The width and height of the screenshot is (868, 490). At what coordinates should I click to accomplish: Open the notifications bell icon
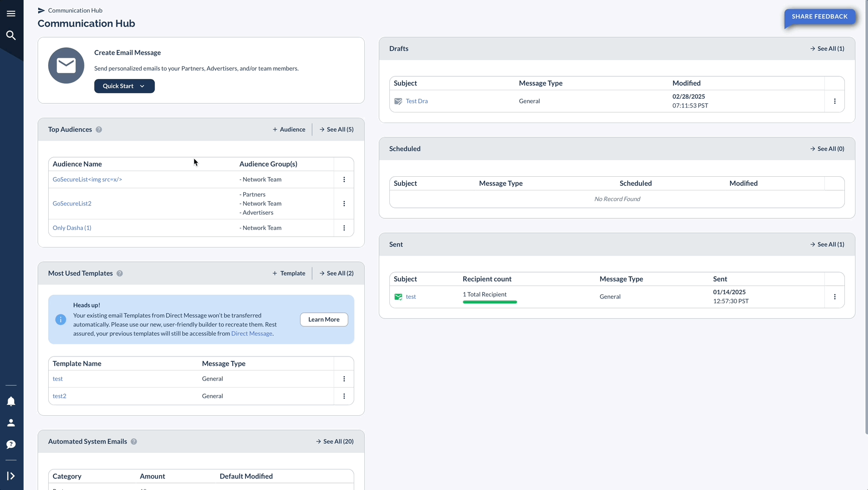pyautogui.click(x=11, y=401)
